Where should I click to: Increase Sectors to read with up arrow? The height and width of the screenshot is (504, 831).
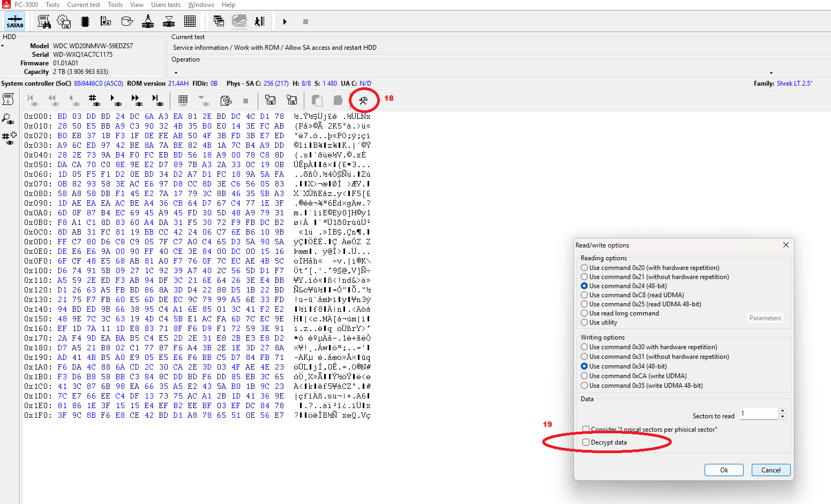point(783,411)
